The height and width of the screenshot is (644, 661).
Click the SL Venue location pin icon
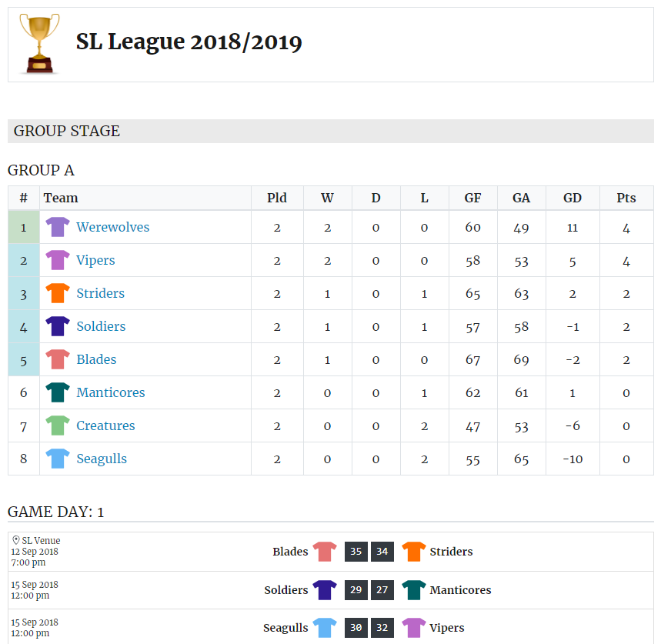pos(16,540)
